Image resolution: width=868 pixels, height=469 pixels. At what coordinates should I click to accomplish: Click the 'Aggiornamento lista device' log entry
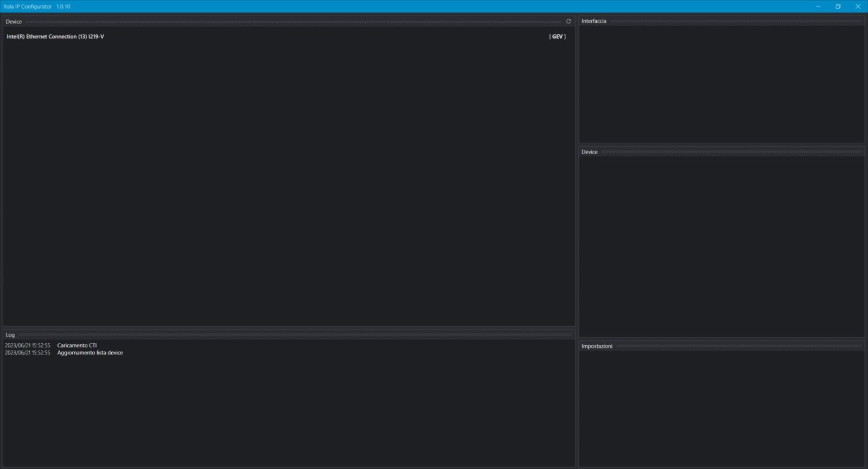90,353
